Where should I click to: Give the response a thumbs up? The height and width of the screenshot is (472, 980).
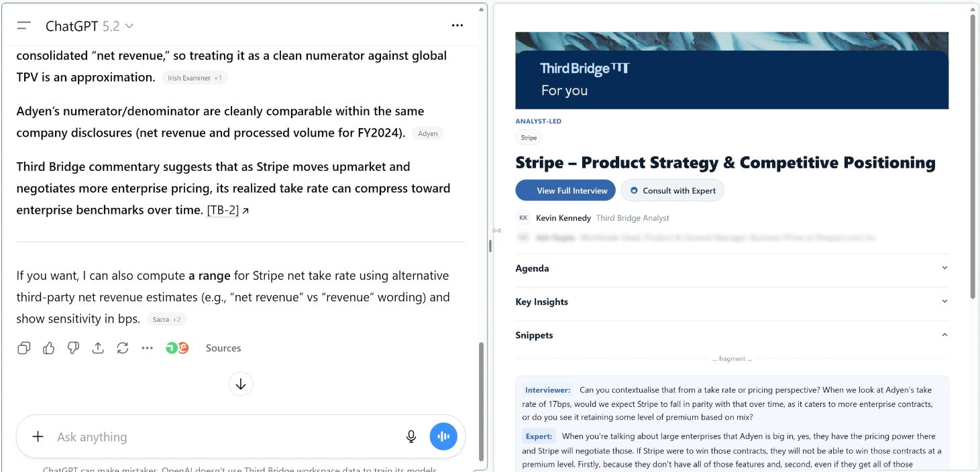click(49, 348)
